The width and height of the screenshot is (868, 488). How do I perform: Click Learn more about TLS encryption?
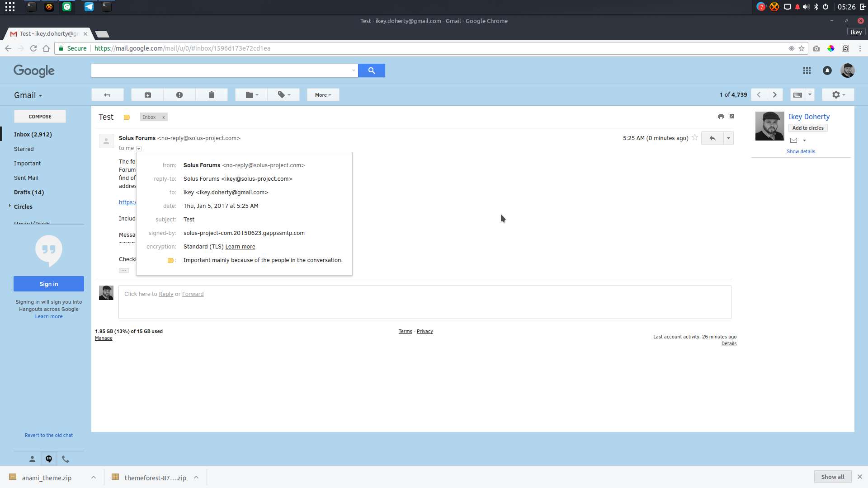pos(240,247)
